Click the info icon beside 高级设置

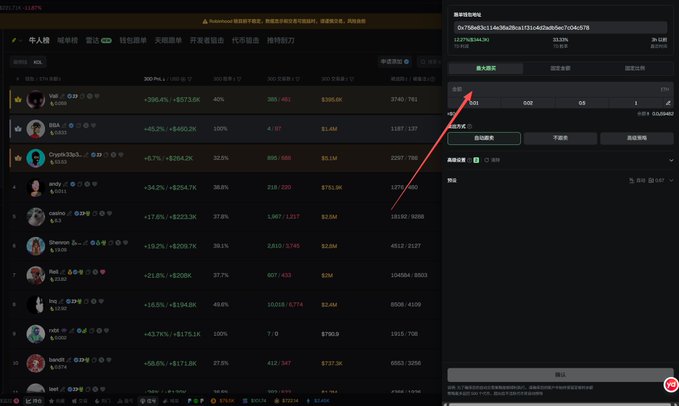click(470, 160)
